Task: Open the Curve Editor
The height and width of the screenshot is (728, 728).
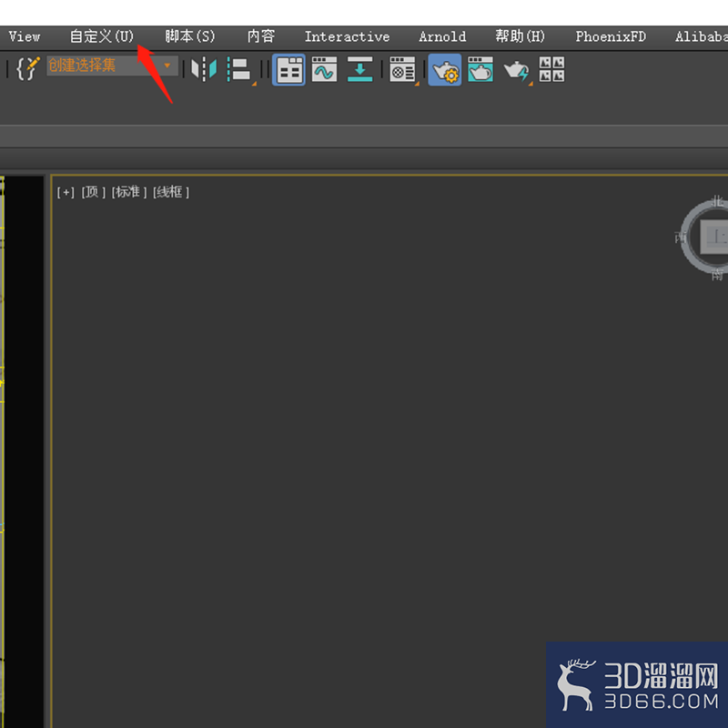Action: pyautogui.click(x=324, y=70)
